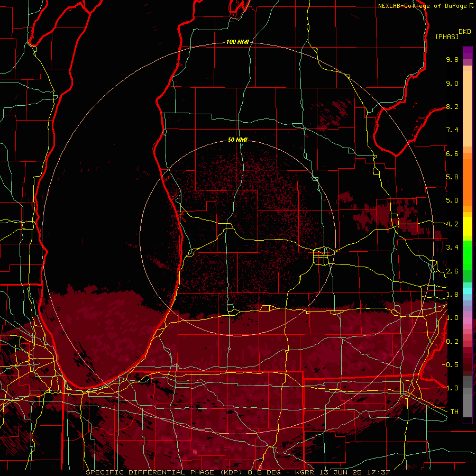476x476 pixels.
Task: Select the 1.8 value on color scale
Action: tap(452, 295)
